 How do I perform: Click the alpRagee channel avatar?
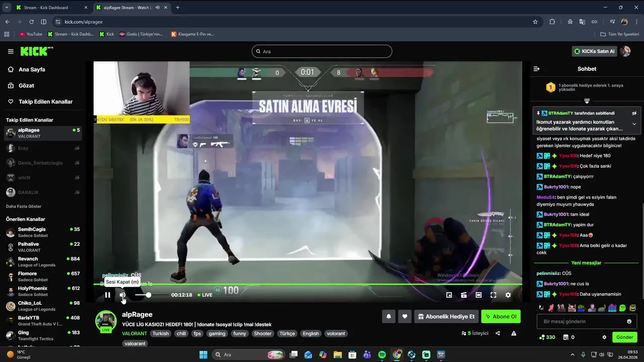click(x=106, y=321)
